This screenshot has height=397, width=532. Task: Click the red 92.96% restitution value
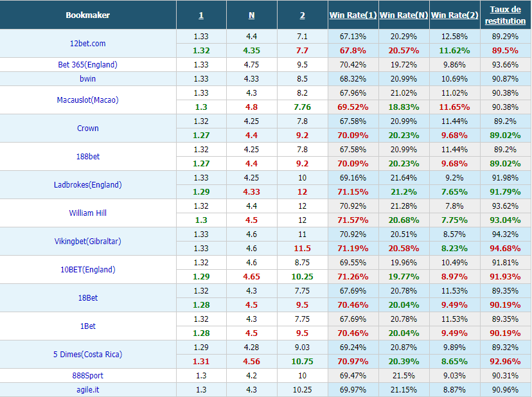pos(505,362)
